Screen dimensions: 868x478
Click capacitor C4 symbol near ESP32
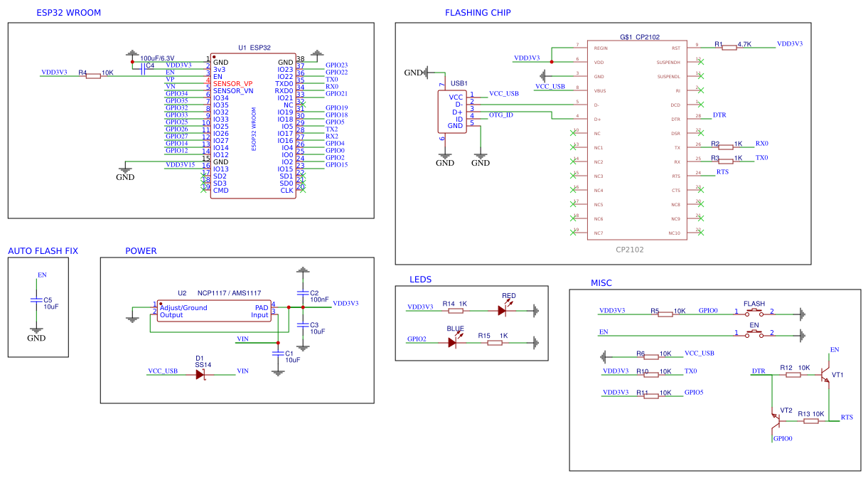[143, 68]
